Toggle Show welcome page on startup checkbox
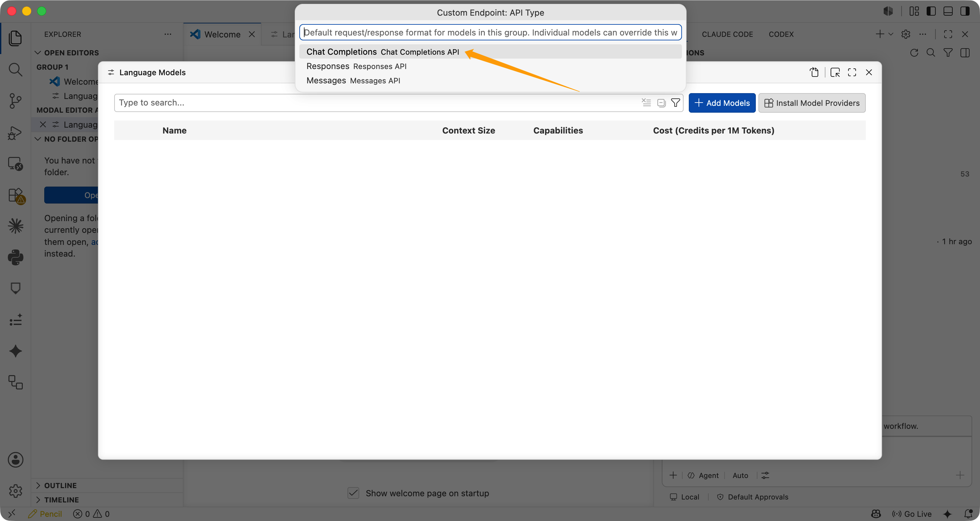The height and width of the screenshot is (521, 980). [x=353, y=493]
